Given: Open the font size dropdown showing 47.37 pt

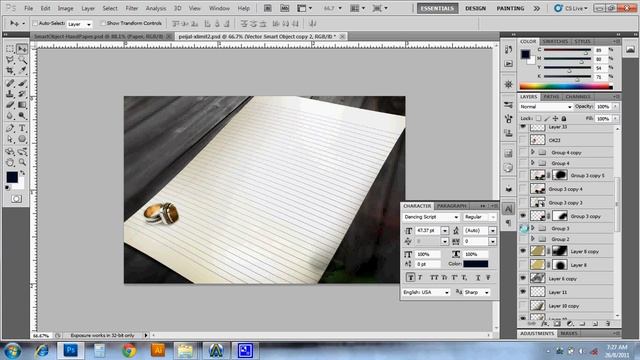Looking at the screenshot, I should tap(445, 231).
